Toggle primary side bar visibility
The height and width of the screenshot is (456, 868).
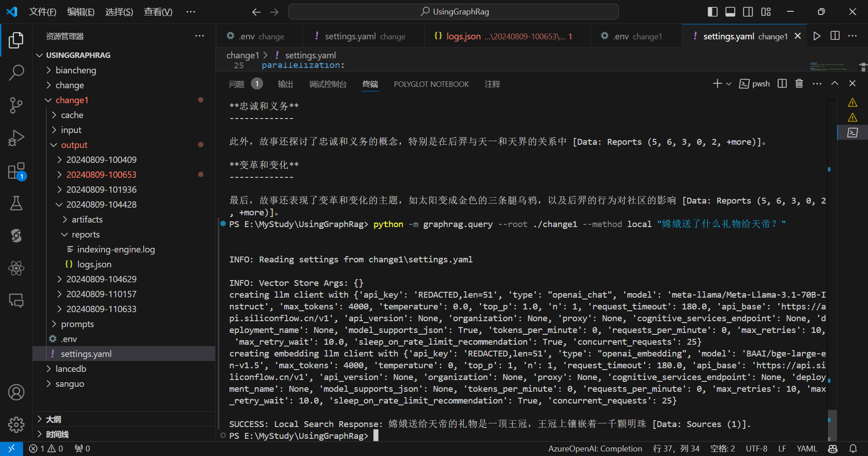pos(712,12)
